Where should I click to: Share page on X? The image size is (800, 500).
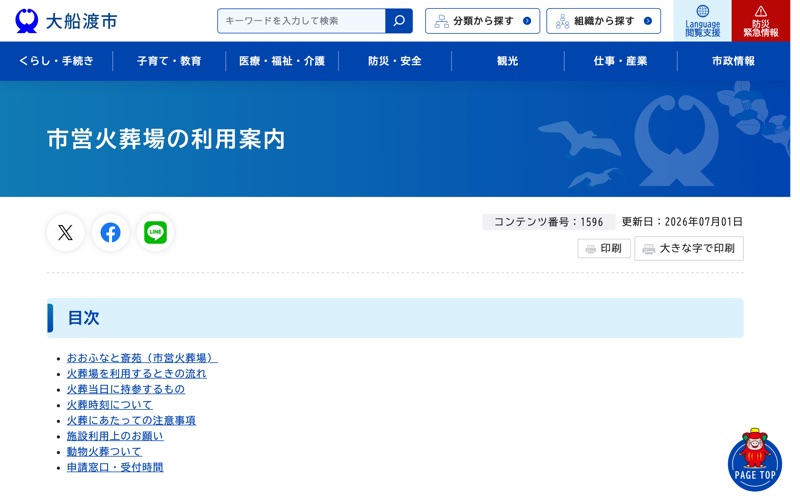(65, 233)
